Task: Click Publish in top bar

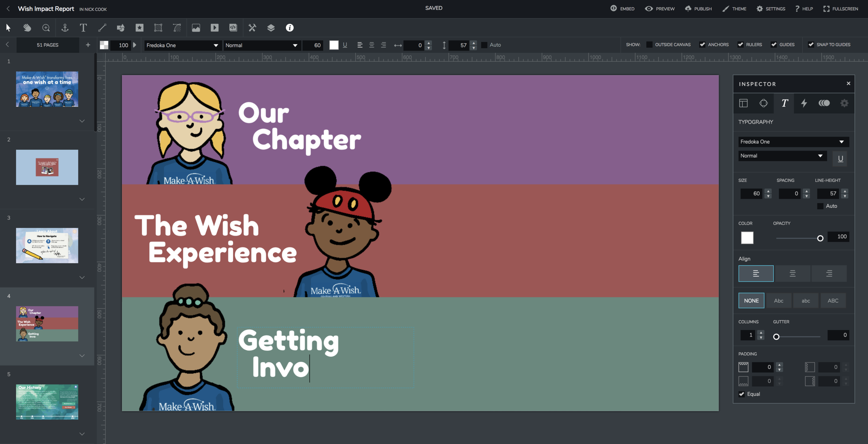Action: click(698, 8)
